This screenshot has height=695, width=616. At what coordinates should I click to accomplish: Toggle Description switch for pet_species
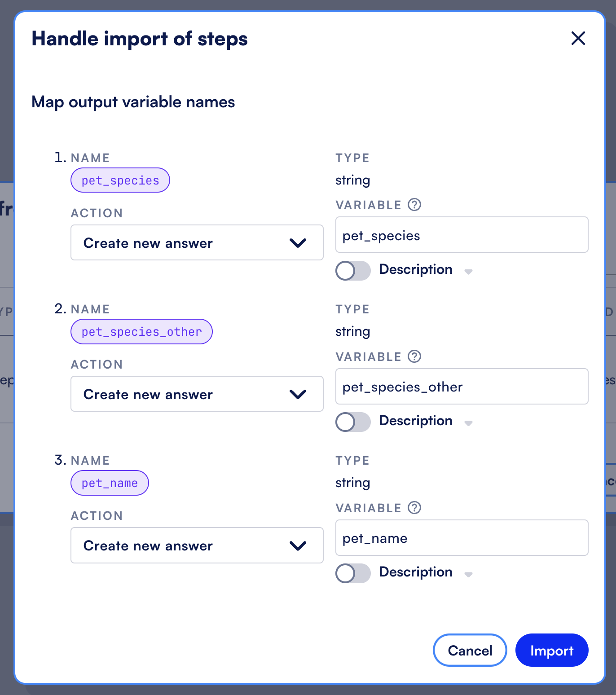353,271
